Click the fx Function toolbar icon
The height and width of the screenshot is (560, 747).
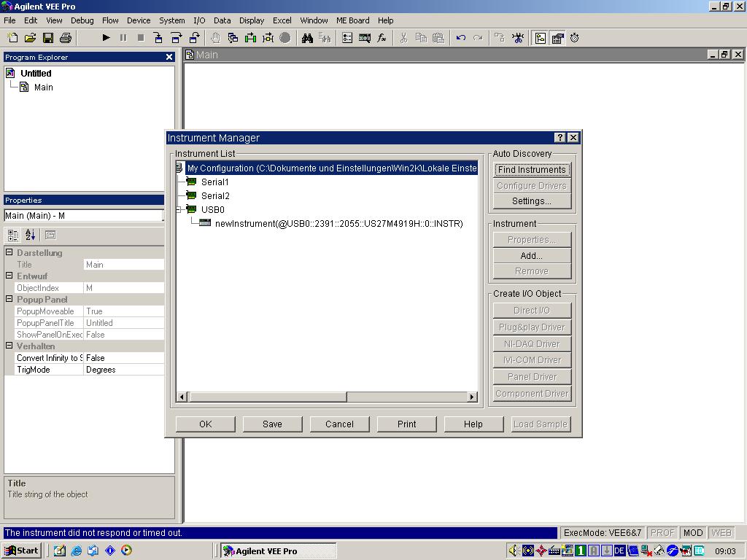coord(382,38)
